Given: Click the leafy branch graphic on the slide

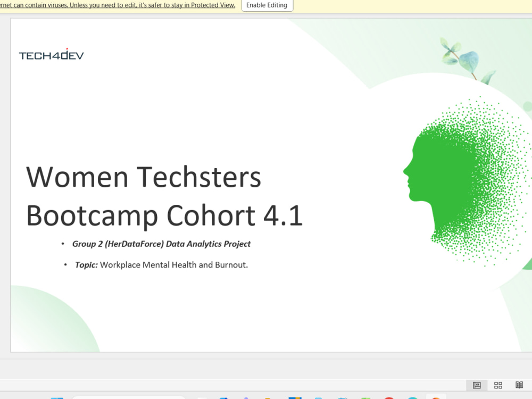Looking at the screenshot, I should [x=467, y=61].
